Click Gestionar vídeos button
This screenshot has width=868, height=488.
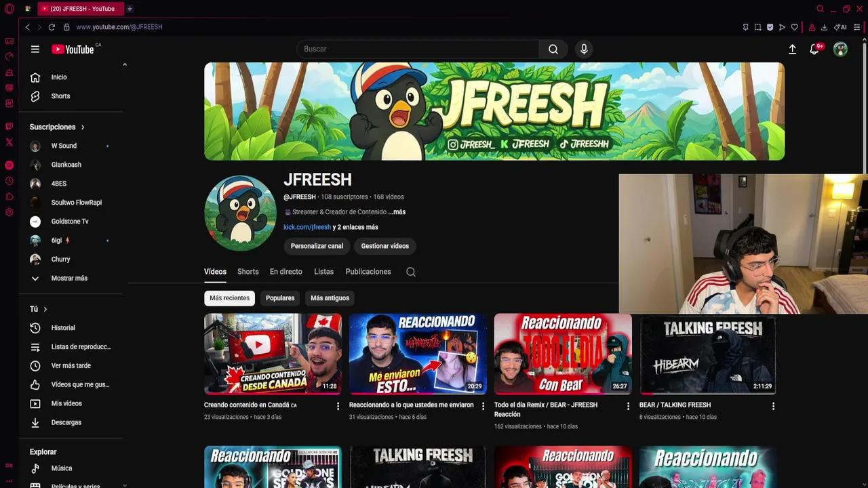click(384, 246)
